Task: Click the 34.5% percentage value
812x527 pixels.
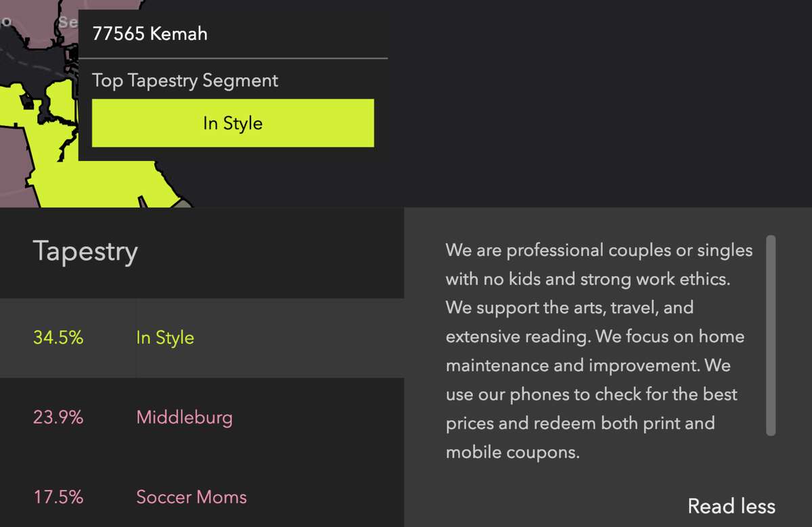Action: (58, 338)
